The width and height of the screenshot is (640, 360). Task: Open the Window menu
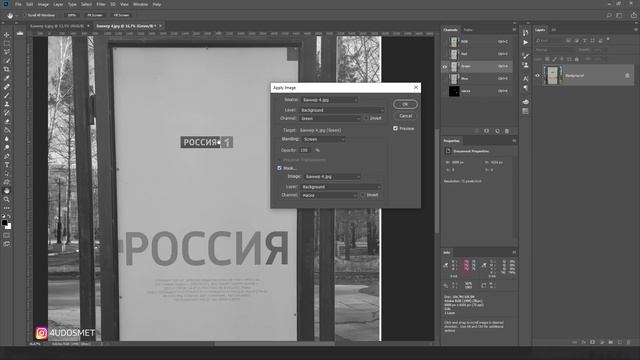[140, 4]
